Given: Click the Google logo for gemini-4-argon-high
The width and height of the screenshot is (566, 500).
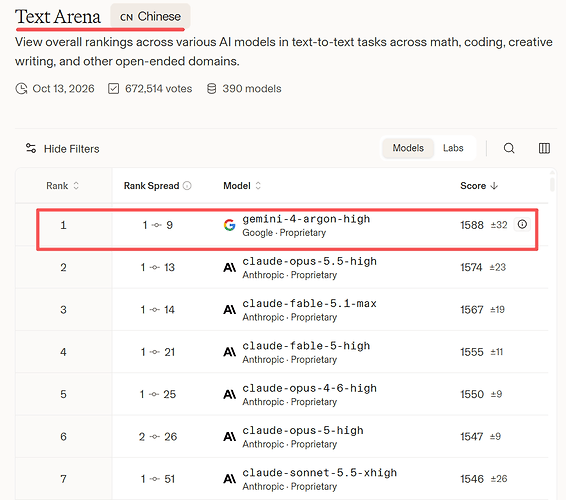Looking at the screenshot, I should tap(230, 225).
